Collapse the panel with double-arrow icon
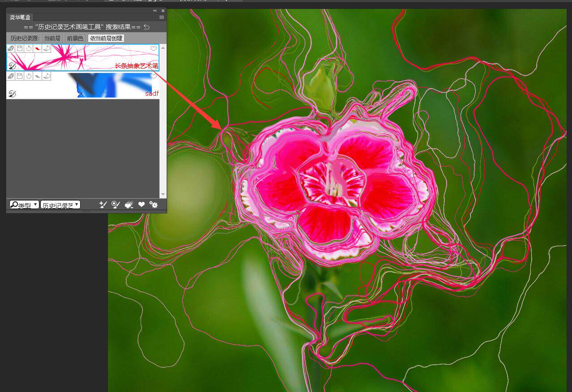This screenshot has width=572, height=392. coord(155,10)
